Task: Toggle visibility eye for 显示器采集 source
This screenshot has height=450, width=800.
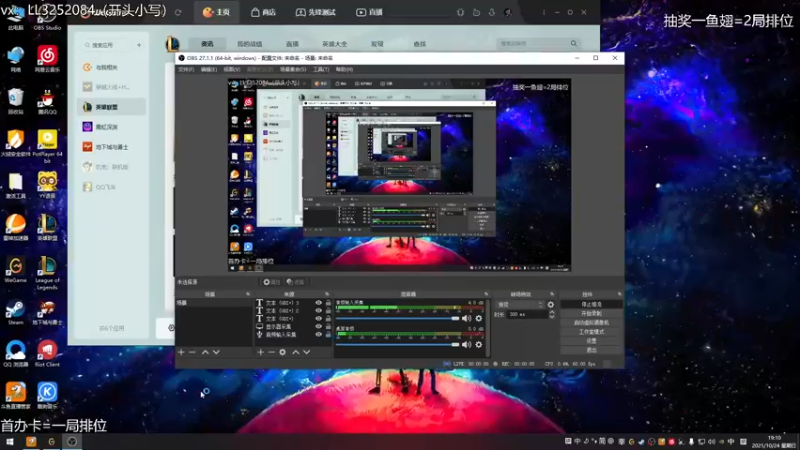Action: (x=319, y=327)
